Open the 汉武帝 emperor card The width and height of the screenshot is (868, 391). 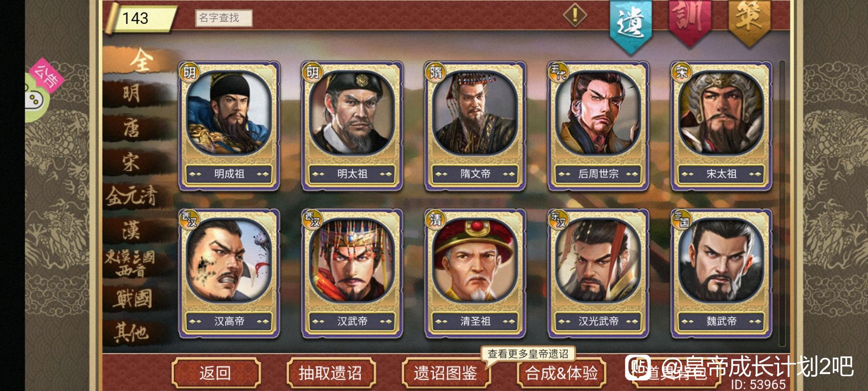[352, 274]
